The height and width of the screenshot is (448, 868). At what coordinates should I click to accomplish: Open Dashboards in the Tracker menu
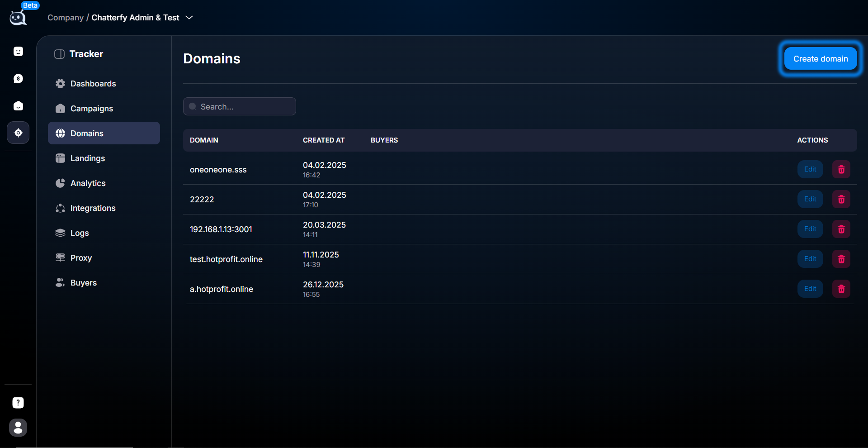click(x=104, y=84)
